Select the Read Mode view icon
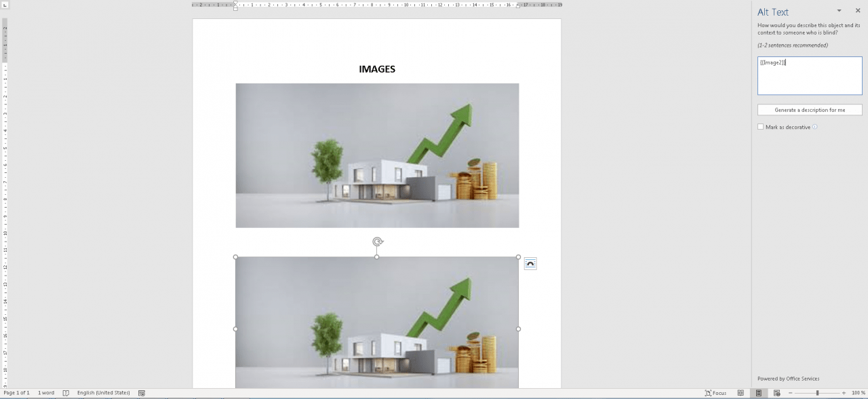 click(741, 393)
